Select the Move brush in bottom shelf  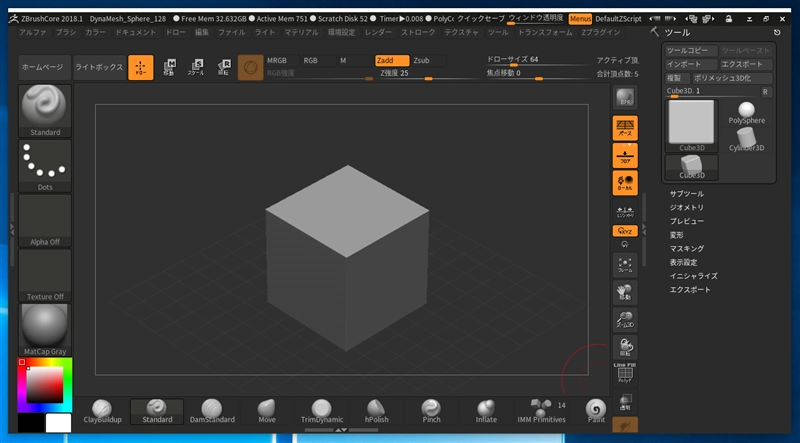click(x=267, y=411)
